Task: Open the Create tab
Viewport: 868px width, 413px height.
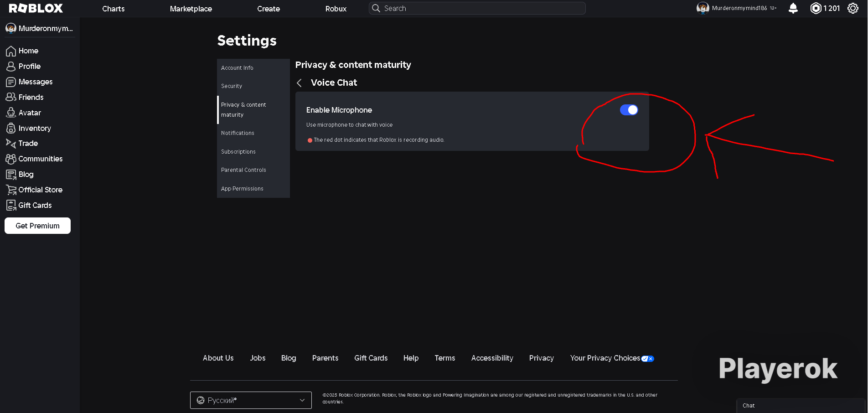Action: pos(269,9)
